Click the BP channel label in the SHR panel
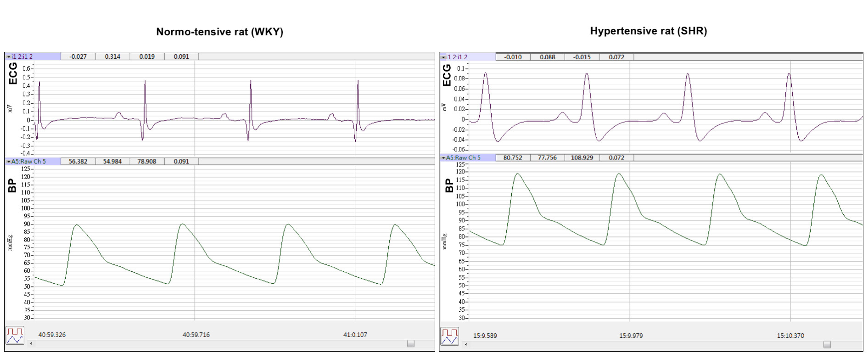The width and height of the screenshot is (868, 359). point(449,186)
